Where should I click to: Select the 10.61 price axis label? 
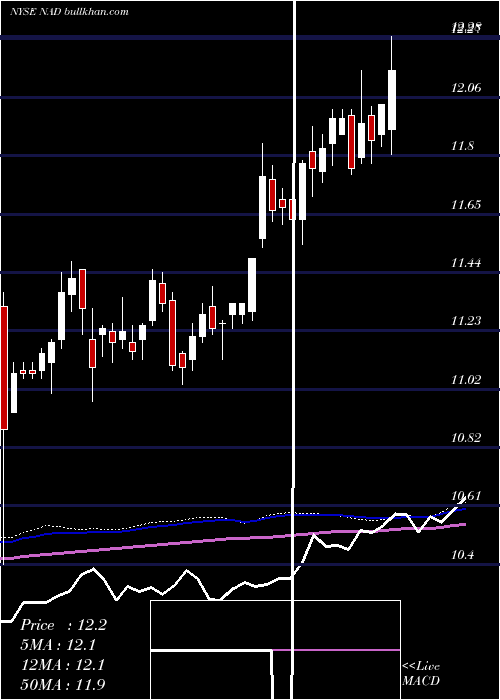tap(466, 496)
